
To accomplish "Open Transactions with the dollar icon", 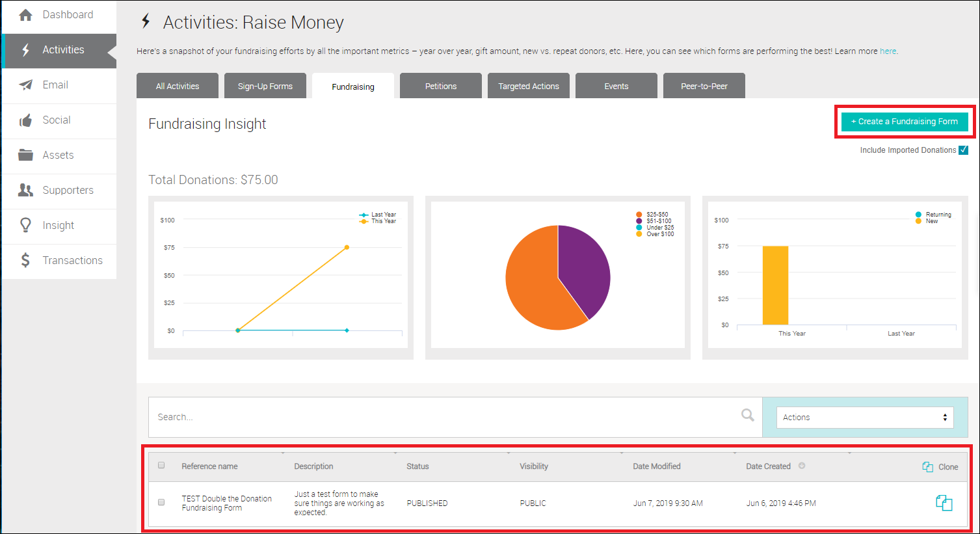I will [25, 260].
